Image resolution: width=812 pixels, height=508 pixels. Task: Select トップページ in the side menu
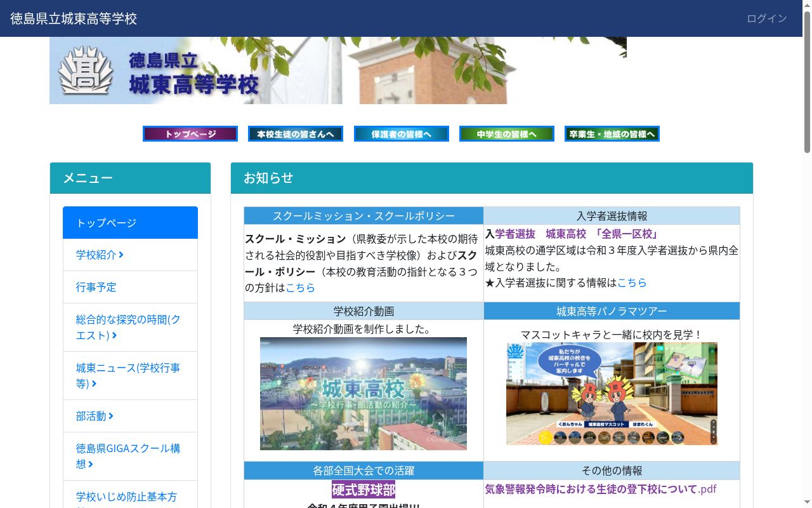(130, 223)
